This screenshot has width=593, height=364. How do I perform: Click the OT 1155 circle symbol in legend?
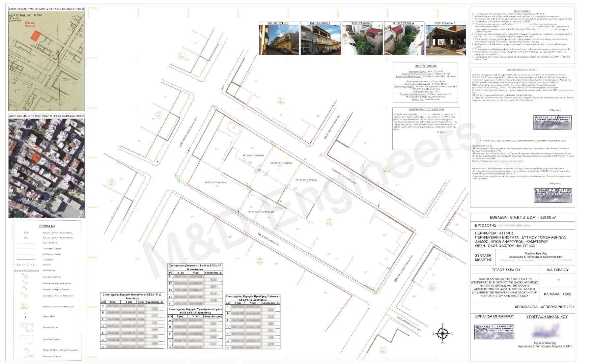(x=24, y=306)
